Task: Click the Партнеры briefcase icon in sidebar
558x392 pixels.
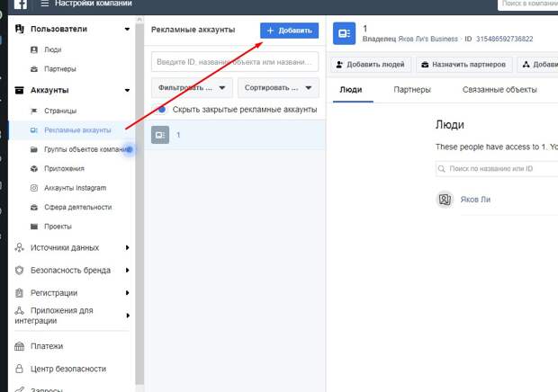Action: point(34,69)
